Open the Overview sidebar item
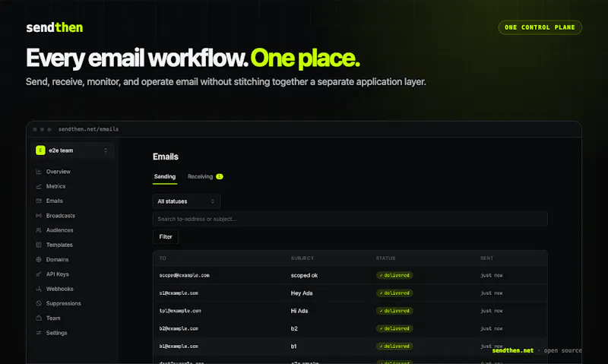 (x=59, y=171)
